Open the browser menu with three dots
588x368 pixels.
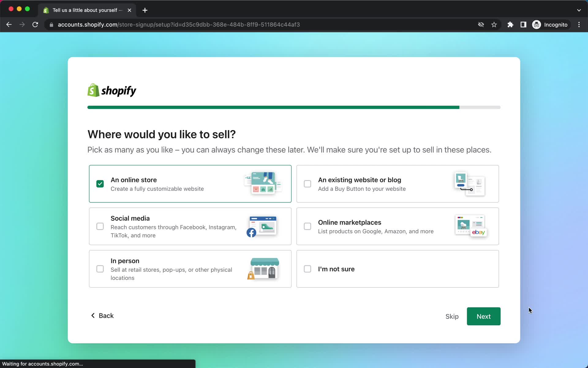click(579, 25)
